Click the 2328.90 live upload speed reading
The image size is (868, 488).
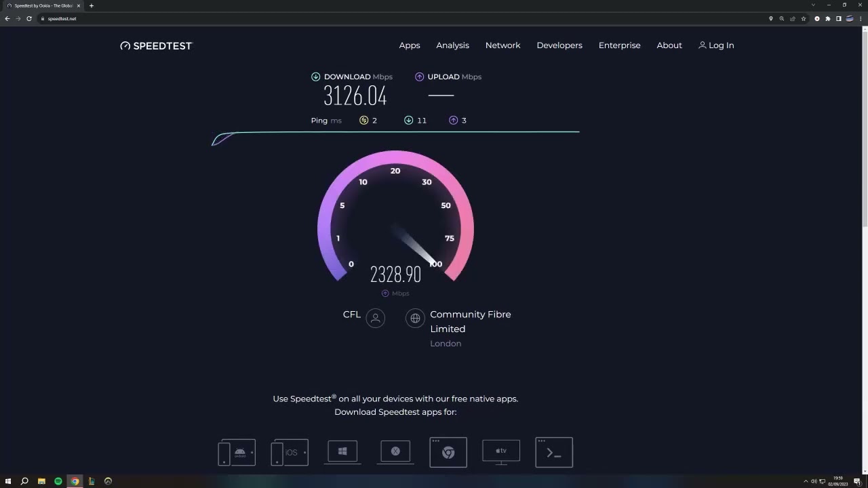coord(395,274)
